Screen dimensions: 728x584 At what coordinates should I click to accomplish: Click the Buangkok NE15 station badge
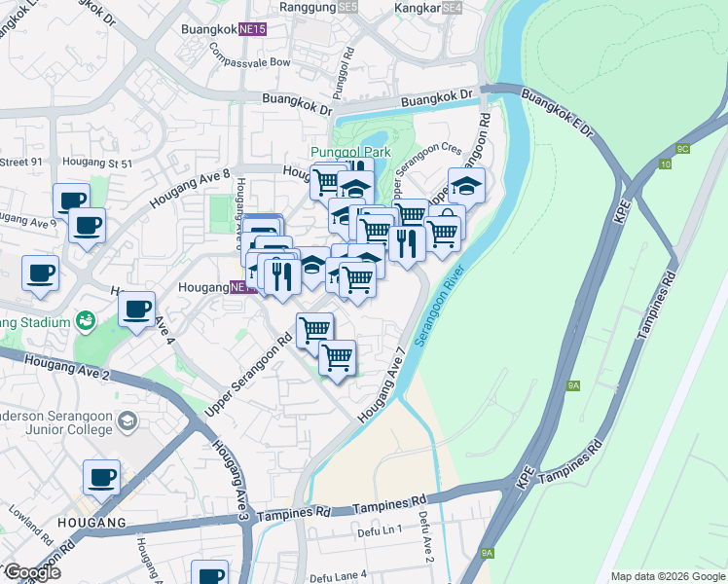pyautogui.click(x=253, y=29)
